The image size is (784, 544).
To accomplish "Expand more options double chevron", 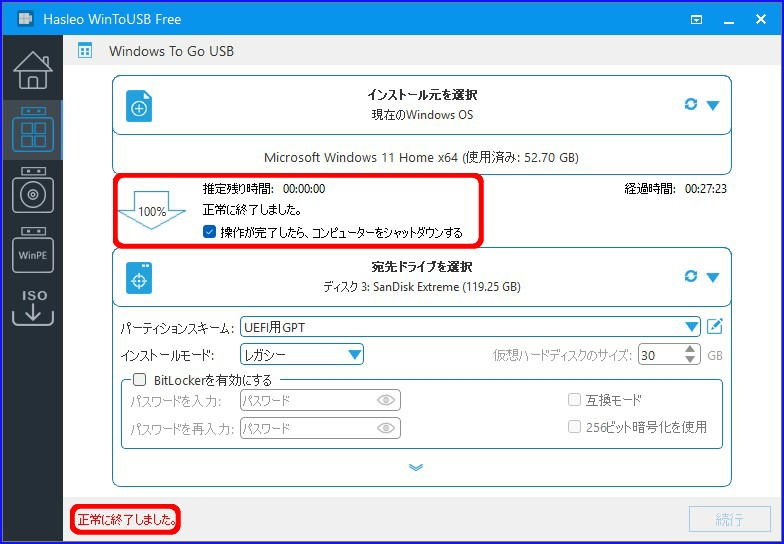I will click(416, 467).
